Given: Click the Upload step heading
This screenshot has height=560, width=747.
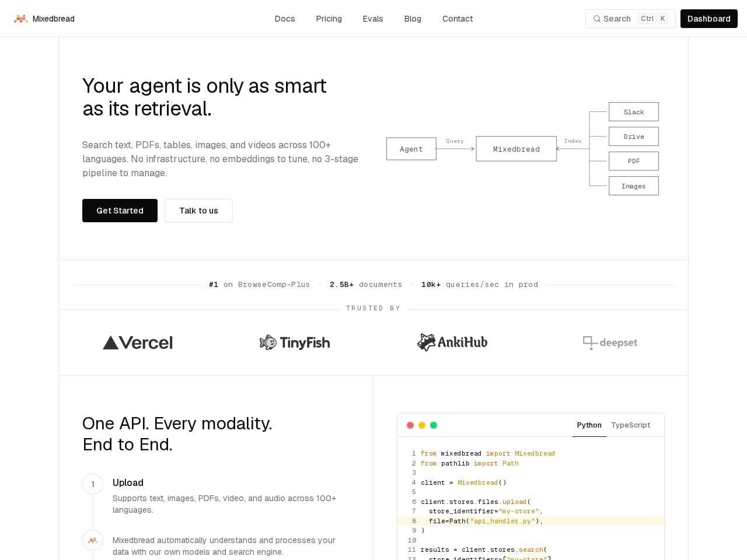Looking at the screenshot, I should click(x=128, y=482).
